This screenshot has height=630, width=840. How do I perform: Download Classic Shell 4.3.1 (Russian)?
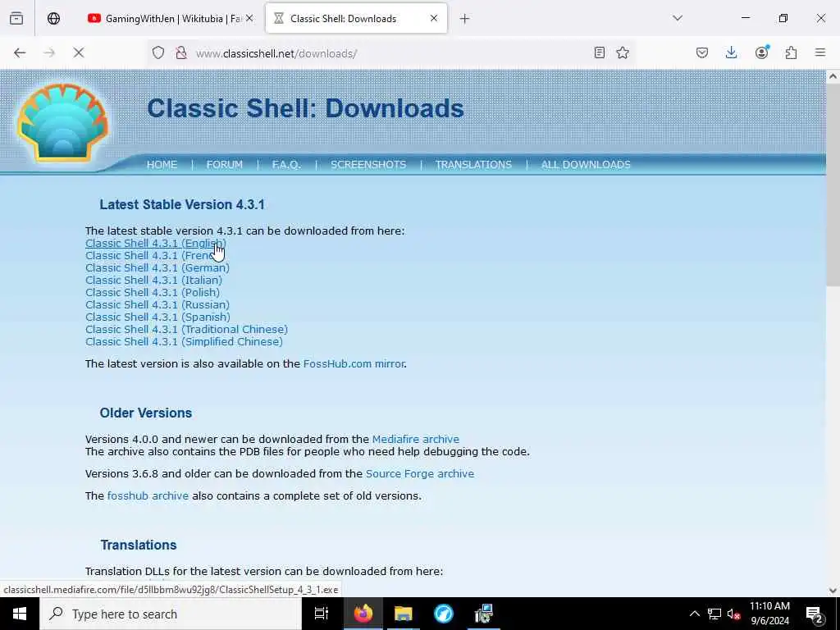click(x=157, y=305)
